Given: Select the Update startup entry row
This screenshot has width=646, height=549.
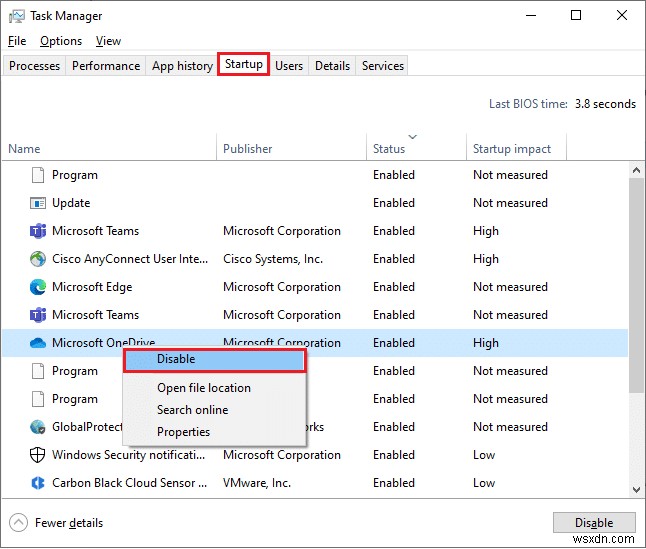Looking at the screenshot, I should click(x=71, y=203).
